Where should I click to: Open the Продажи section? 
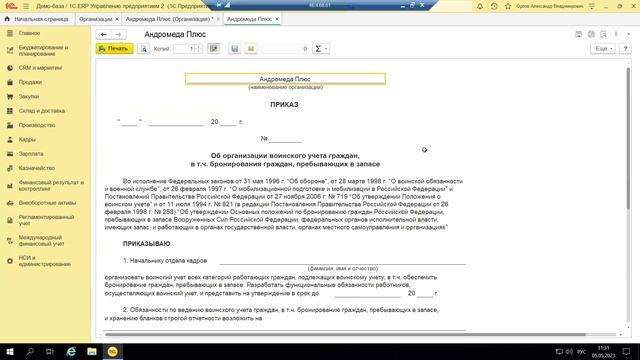click(x=30, y=82)
